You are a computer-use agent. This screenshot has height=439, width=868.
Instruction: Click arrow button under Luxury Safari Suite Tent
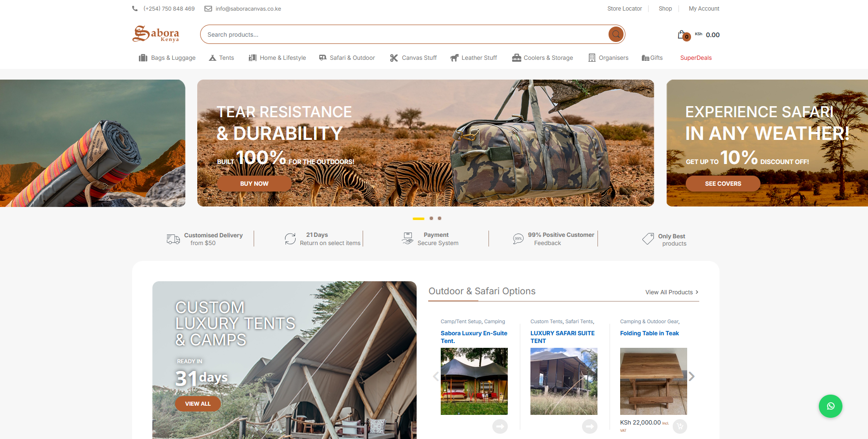point(590,426)
